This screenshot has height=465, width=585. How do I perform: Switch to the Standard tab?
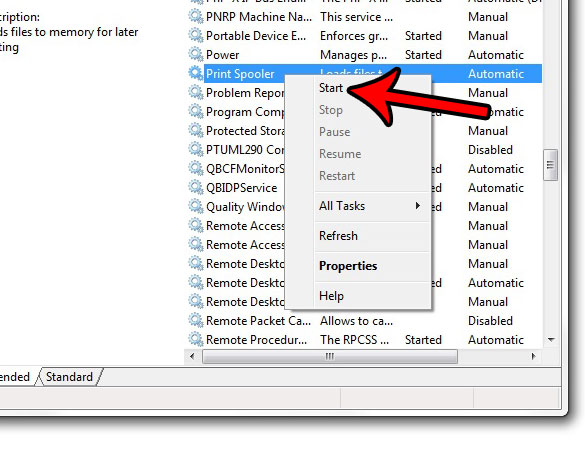tap(69, 377)
